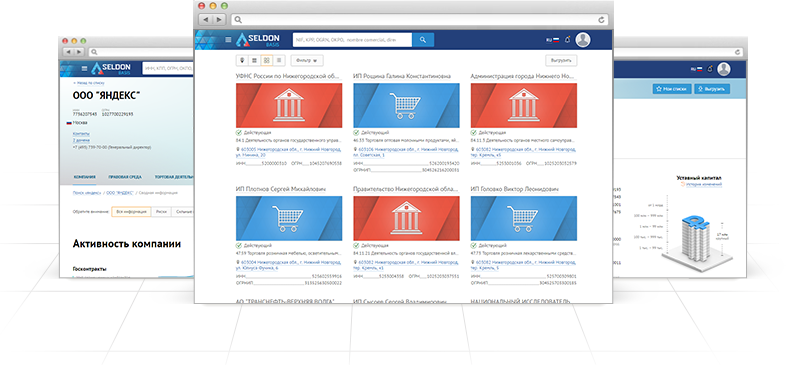This screenshot has width=808, height=365.
Task: Click map pin icon beside УФНС address
Action: 238,149
